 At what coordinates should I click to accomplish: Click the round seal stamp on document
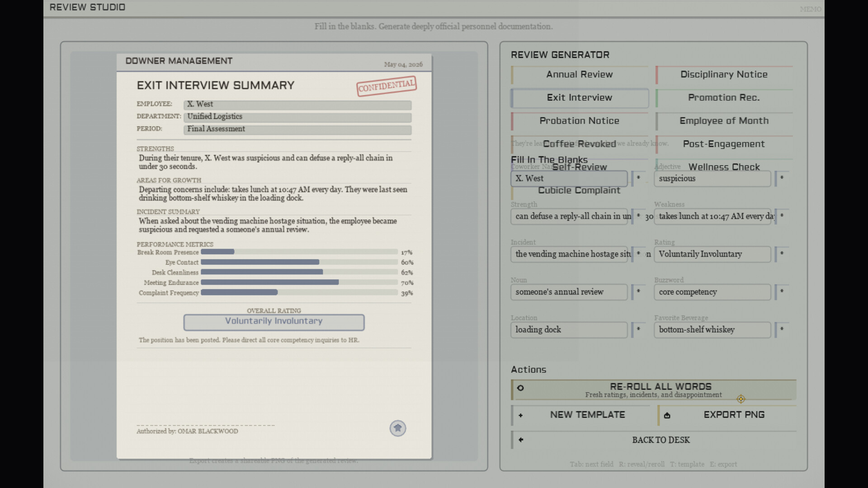(398, 428)
